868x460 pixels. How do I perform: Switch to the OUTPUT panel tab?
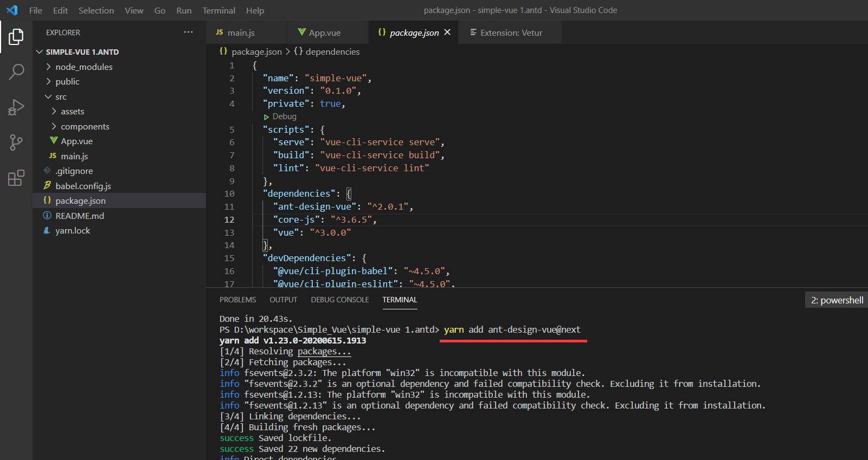pos(284,300)
